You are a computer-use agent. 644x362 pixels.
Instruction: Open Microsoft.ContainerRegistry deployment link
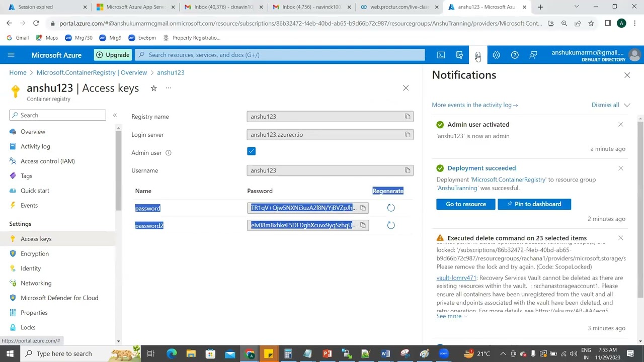(x=509, y=179)
